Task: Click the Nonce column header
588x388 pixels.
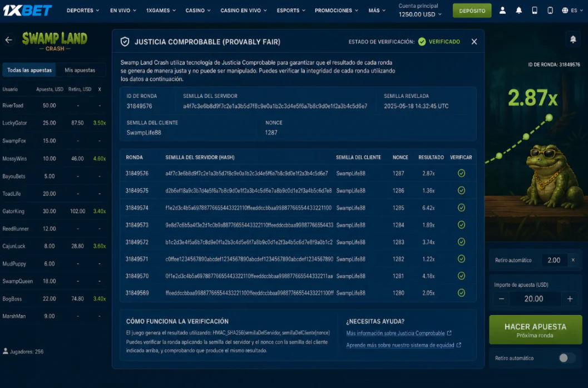Action: pyautogui.click(x=400, y=157)
